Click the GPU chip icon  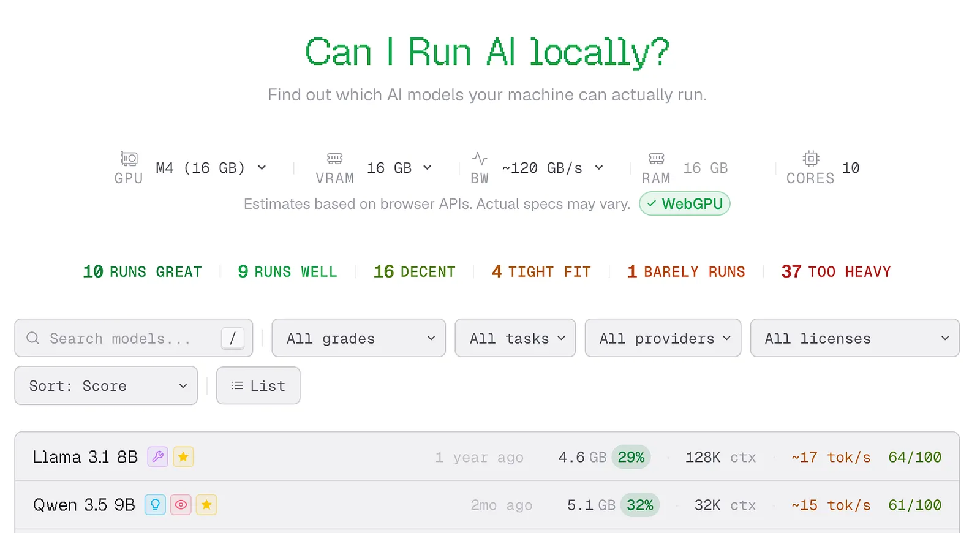[x=129, y=159]
